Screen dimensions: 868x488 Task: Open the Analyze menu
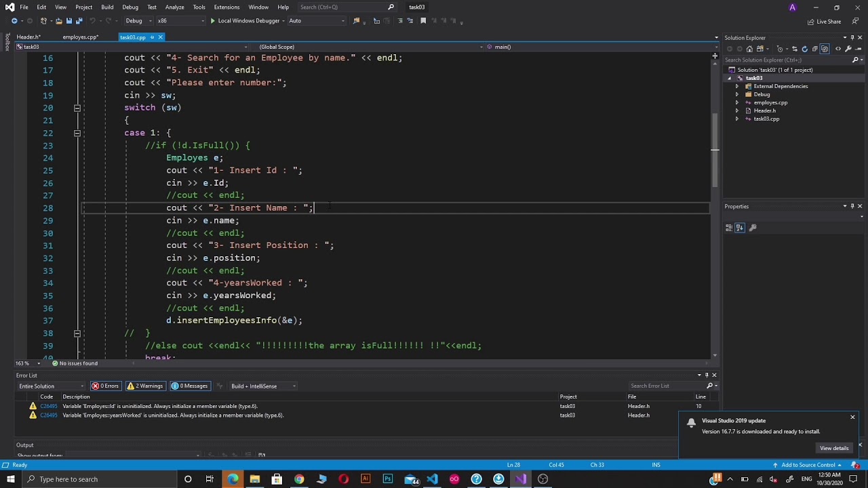[174, 7]
